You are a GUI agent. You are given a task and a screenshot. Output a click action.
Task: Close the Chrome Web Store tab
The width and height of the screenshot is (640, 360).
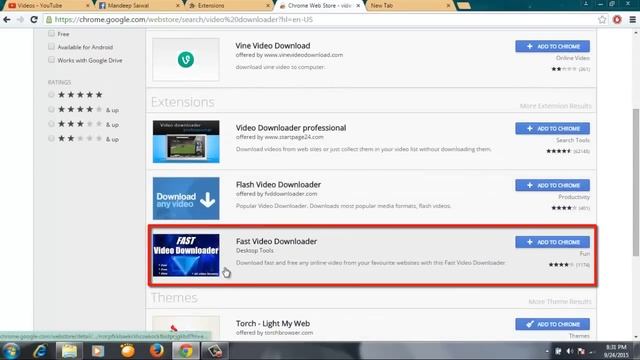tap(358, 6)
